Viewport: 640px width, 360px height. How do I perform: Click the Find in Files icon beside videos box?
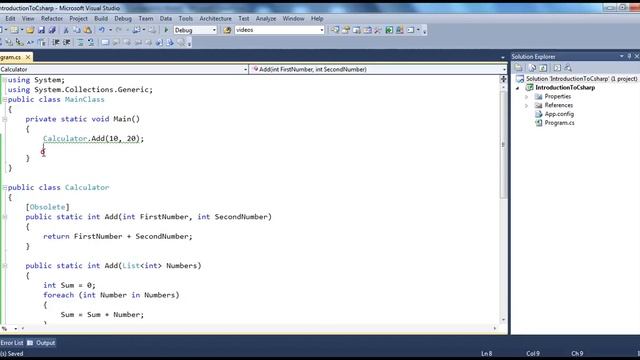coord(227,30)
